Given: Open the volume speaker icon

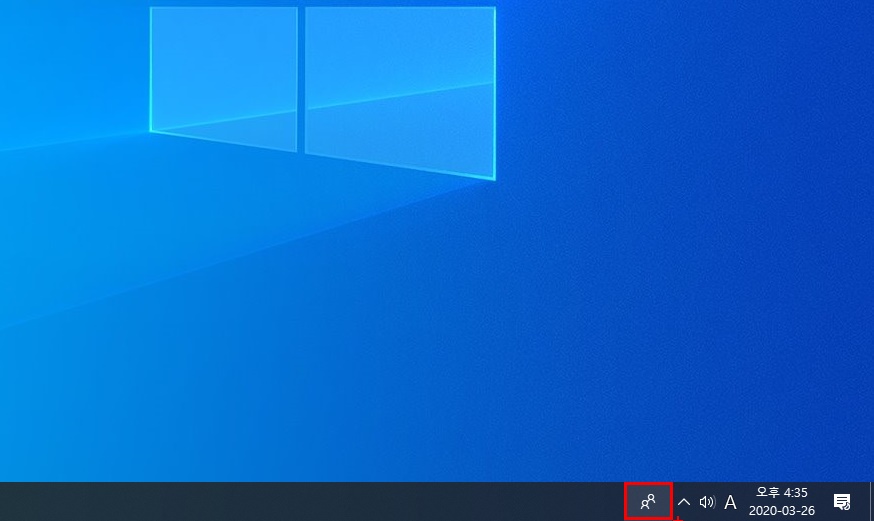Looking at the screenshot, I should click(x=707, y=502).
